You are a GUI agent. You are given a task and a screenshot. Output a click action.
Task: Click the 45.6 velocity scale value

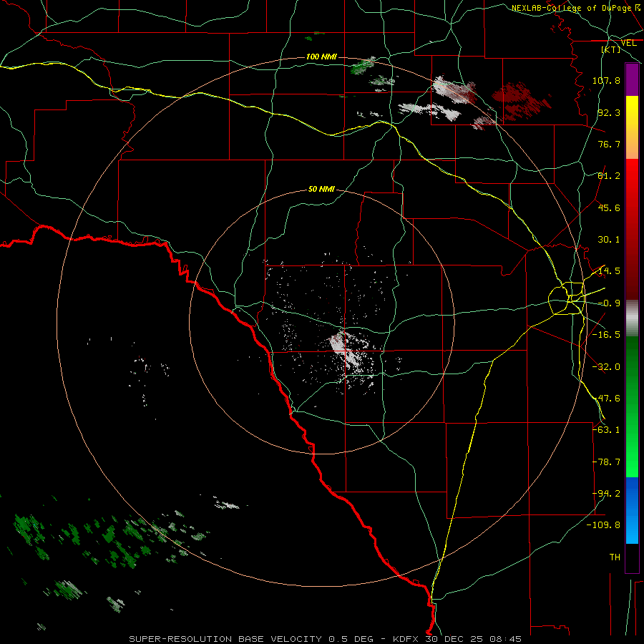tap(609, 208)
